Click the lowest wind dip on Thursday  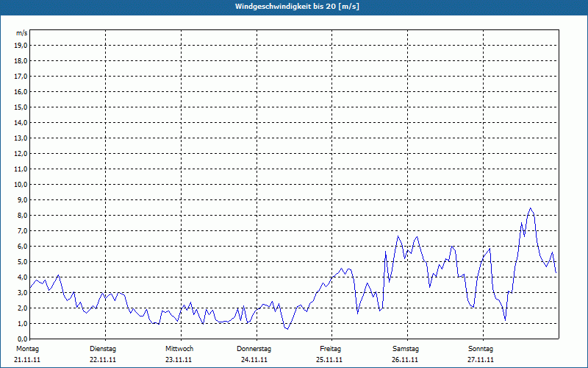(287, 329)
